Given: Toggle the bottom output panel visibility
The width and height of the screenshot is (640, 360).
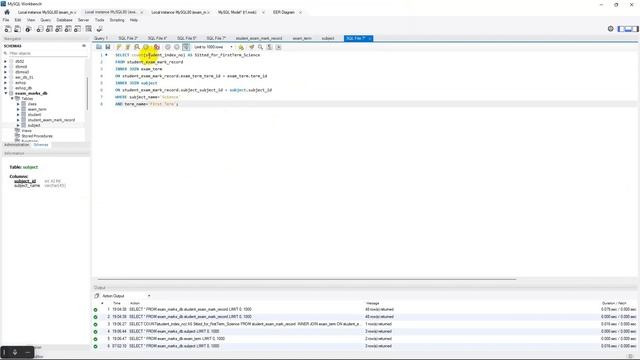Looking at the screenshot, I should (628, 29).
